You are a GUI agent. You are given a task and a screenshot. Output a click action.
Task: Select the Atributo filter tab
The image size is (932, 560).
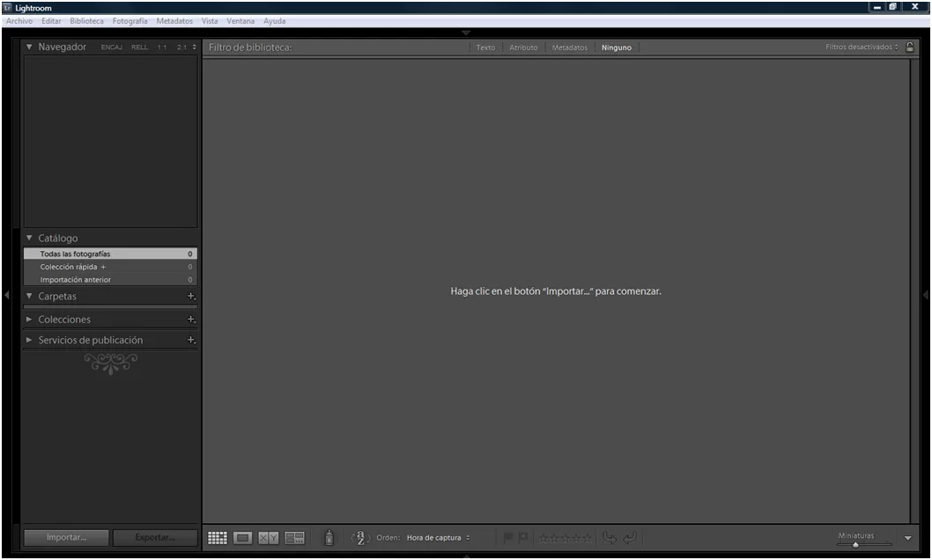coord(524,47)
